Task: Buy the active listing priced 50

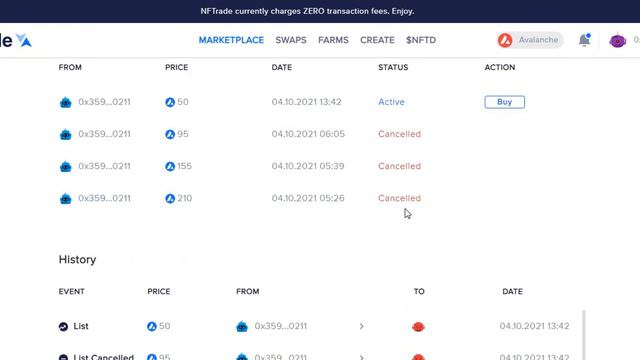Action: coord(504,102)
